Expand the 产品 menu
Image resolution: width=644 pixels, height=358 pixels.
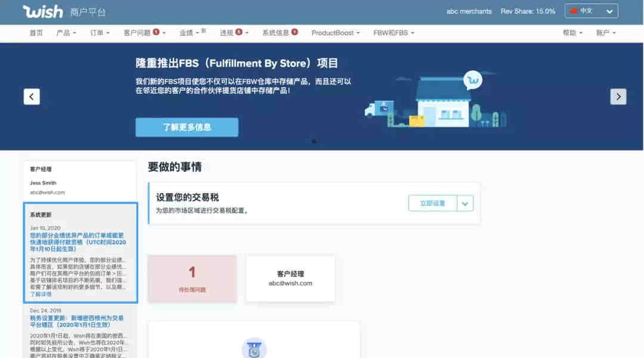pyautogui.click(x=66, y=33)
